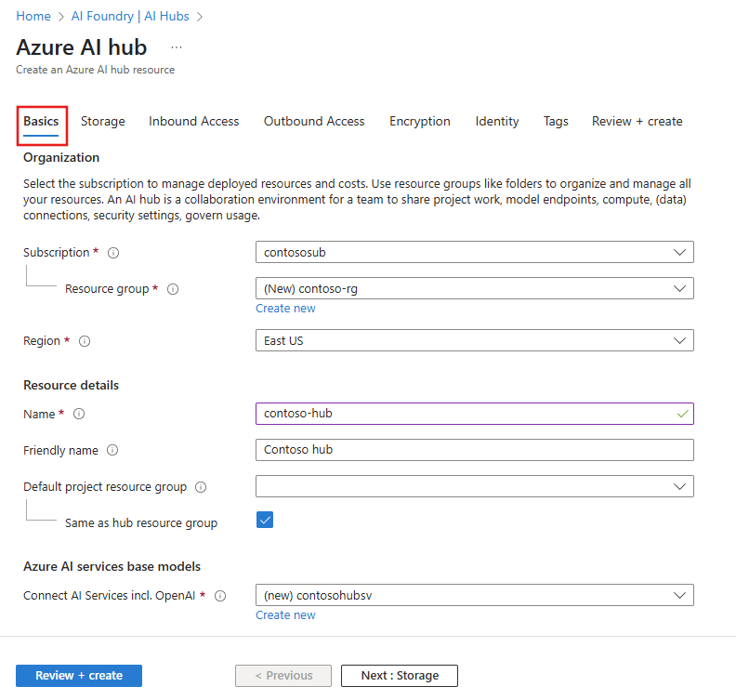Click info icon beside Default project resource group
The image size is (736, 700).
[201, 487]
